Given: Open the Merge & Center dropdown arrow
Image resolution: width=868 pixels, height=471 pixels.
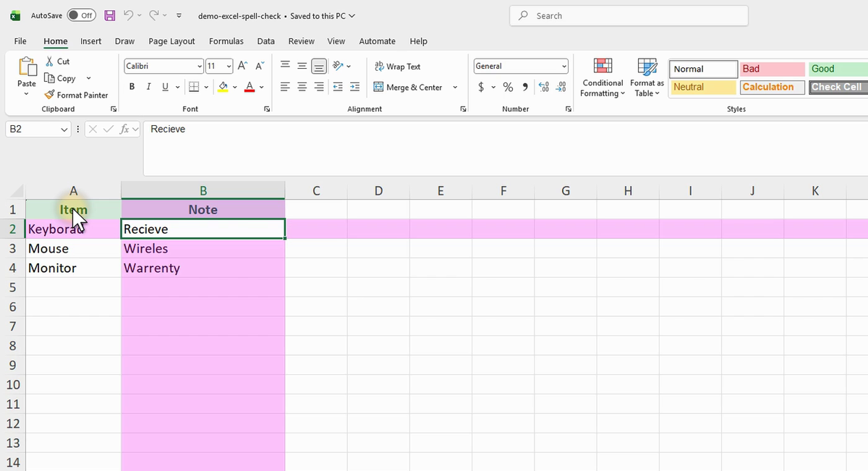Looking at the screenshot, I should 455,87.
